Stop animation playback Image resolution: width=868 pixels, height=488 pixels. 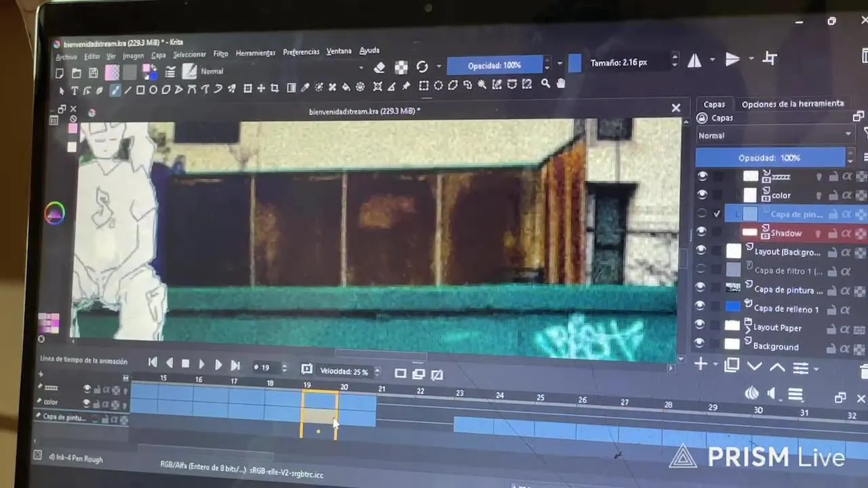pos(185,364)
